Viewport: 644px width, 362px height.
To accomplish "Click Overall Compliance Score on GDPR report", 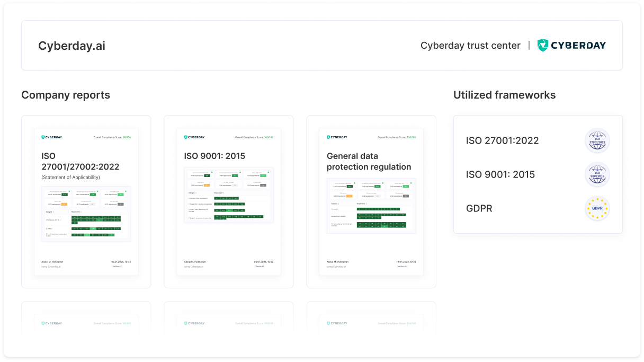I will [x=397, y=137].
